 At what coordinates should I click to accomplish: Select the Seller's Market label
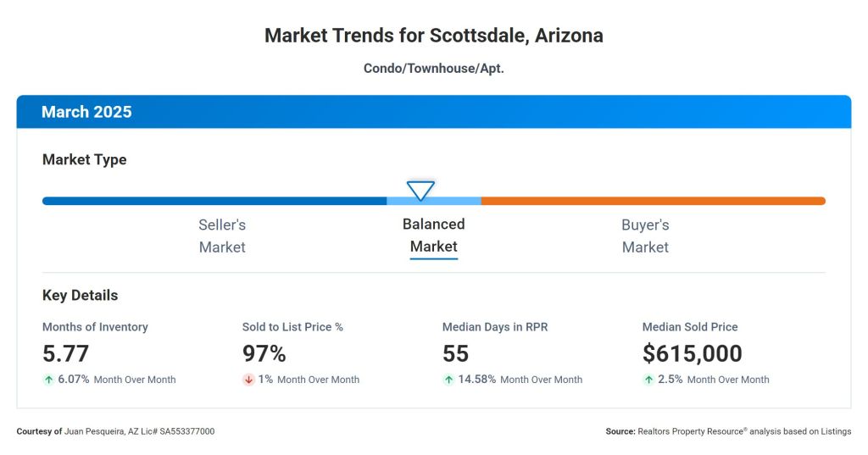click(x=222, y=236)
